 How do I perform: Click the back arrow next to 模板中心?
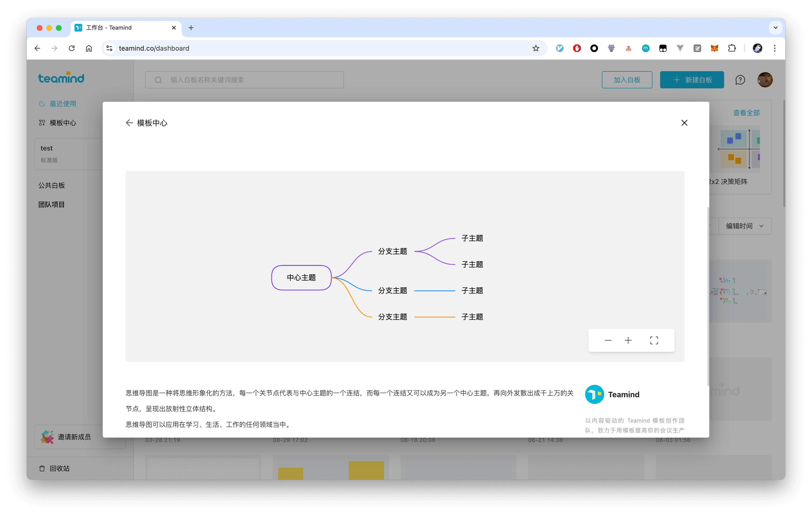129,123
